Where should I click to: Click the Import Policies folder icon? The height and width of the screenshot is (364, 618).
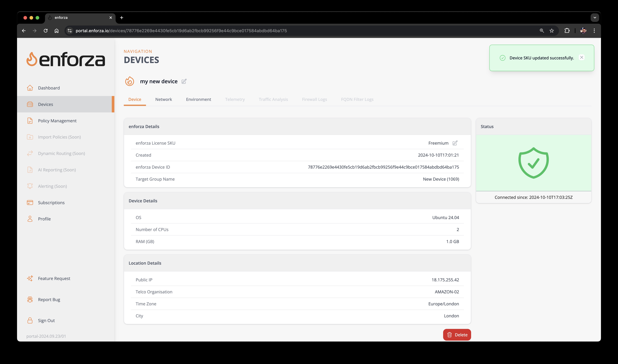(30, 137)
